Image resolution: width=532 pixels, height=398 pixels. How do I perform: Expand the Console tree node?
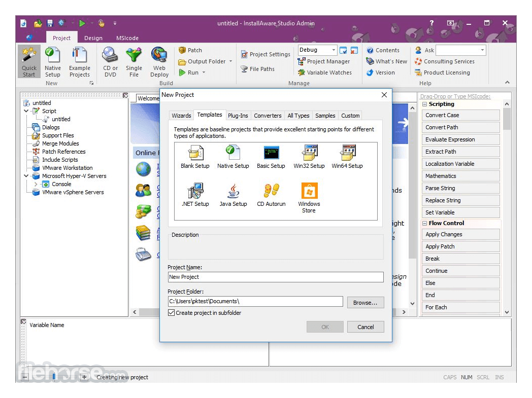36,184
